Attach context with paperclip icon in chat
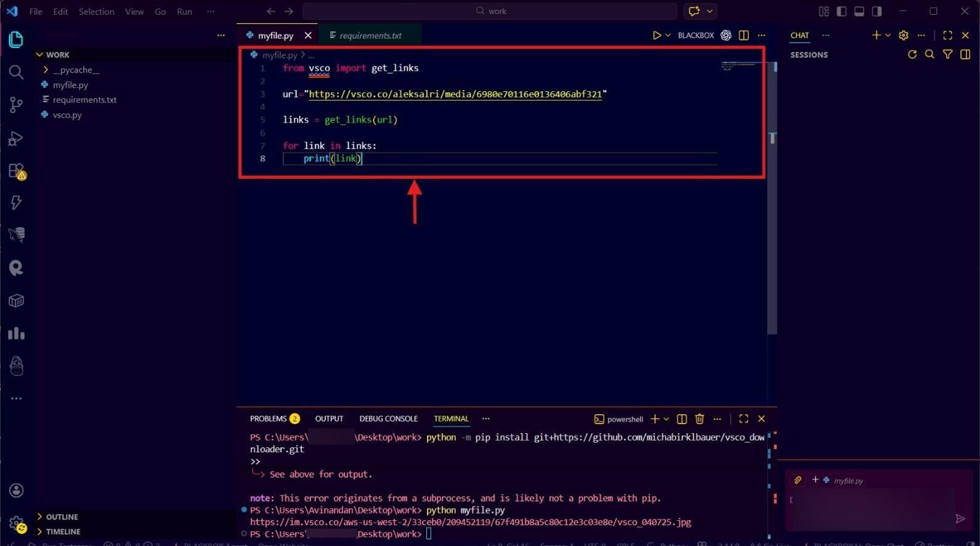The image size is (980, 546). (798, 480)
